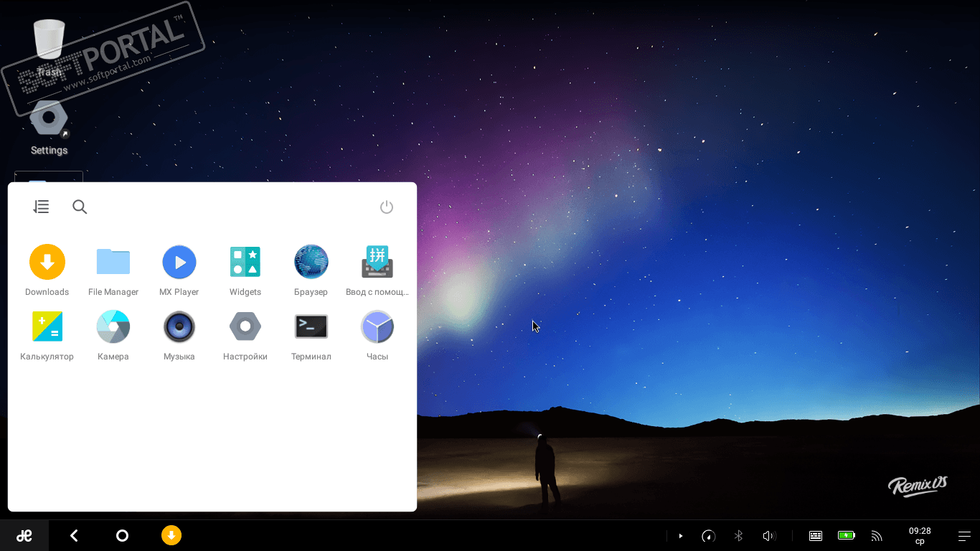Click the power button in the launcher
The image size is (980, 551).
[x=387, y=207]
